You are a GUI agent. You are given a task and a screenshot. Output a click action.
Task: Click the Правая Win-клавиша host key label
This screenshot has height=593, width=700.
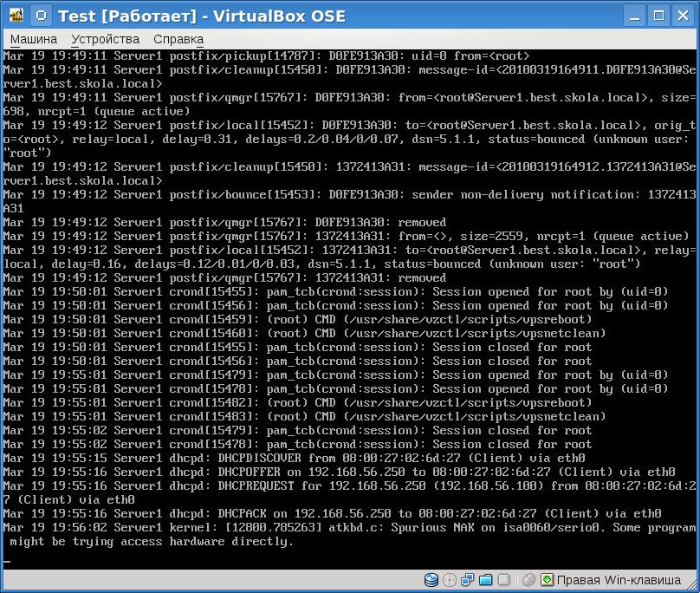619,580
